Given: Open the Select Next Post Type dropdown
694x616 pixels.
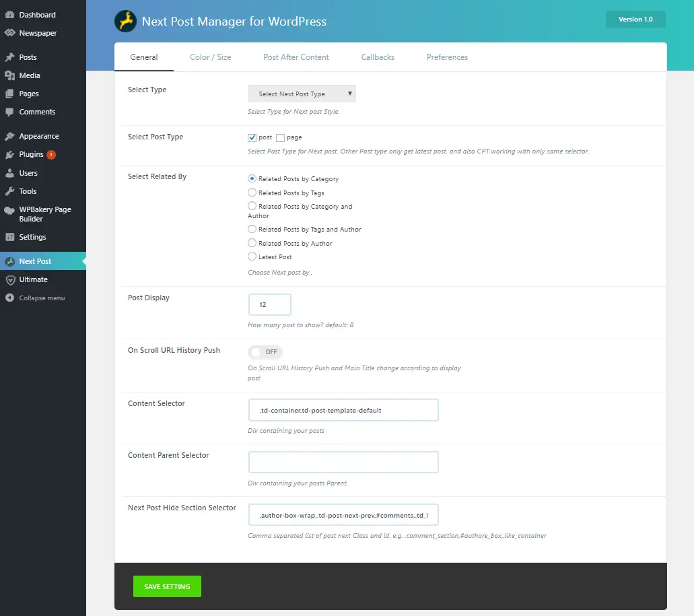Looking at the screenshot, I should pyautogui.click(x=302, y=94).
